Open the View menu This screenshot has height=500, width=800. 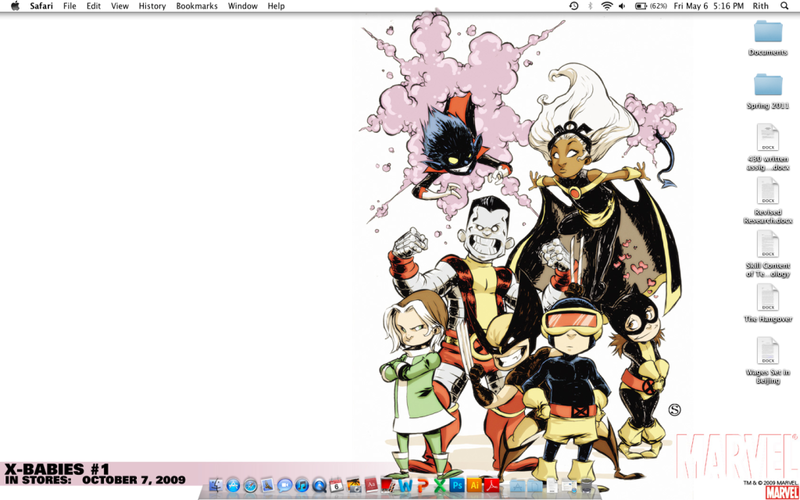click(120, 6)
